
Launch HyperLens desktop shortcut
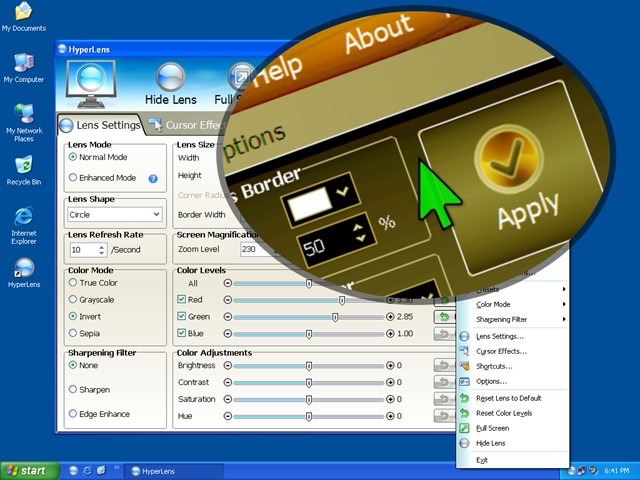(24, 273)
